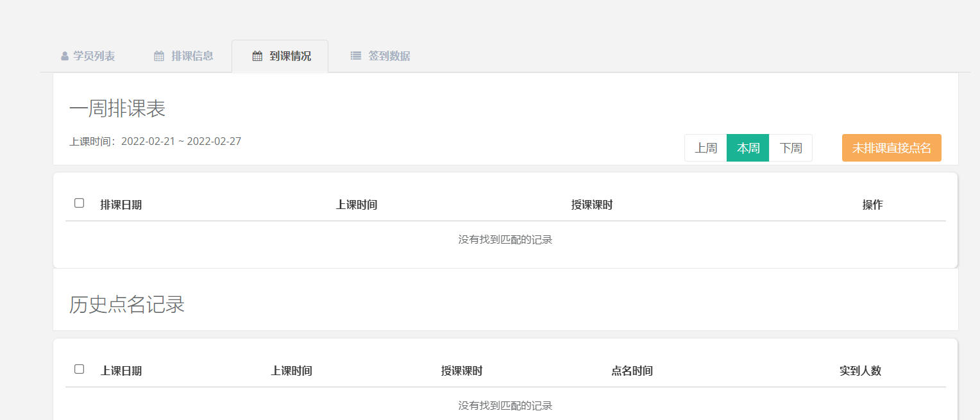Click the user icon beside 学员列表
This screenshot has height=420, width=980.
coord(65,56)
